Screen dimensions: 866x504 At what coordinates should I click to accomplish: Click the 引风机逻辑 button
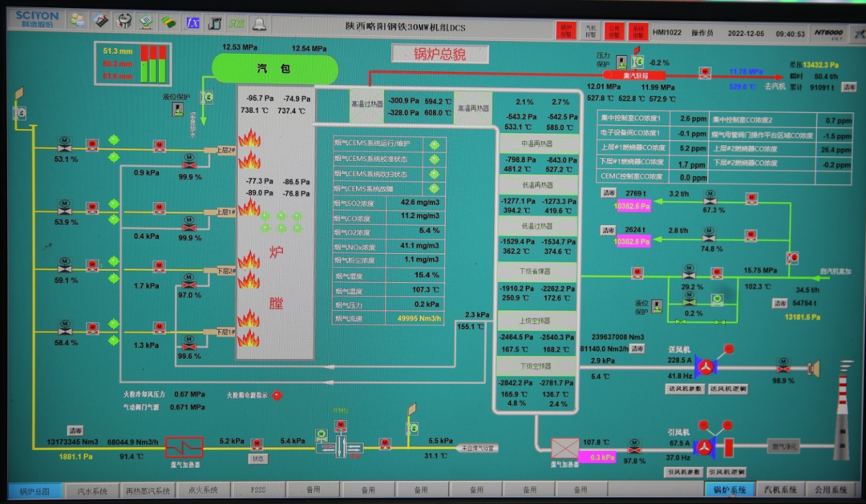click(x=728, y=472)
